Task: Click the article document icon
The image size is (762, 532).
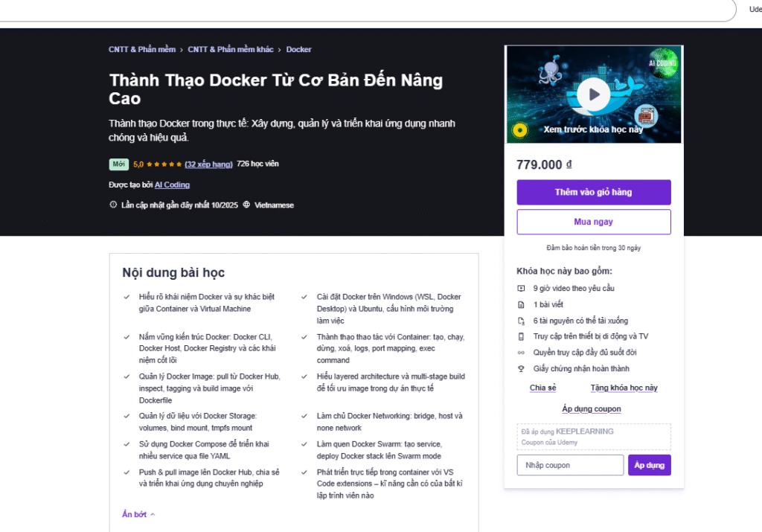Action: point(521,304)
